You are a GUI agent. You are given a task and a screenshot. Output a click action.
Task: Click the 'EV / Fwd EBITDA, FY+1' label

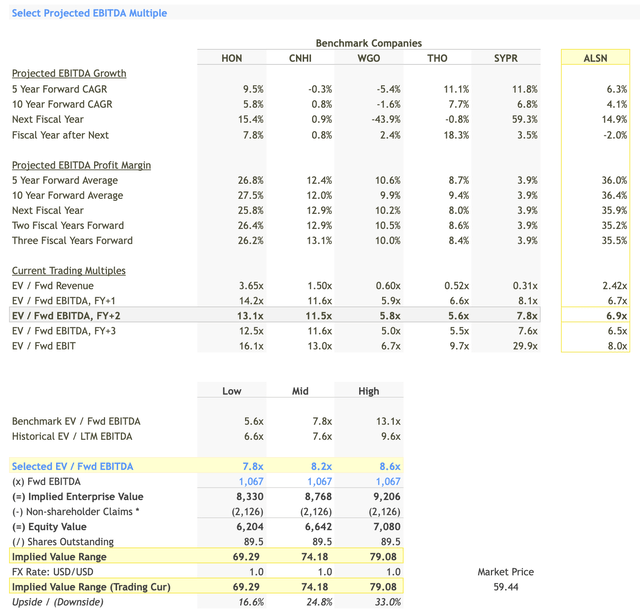63,301
